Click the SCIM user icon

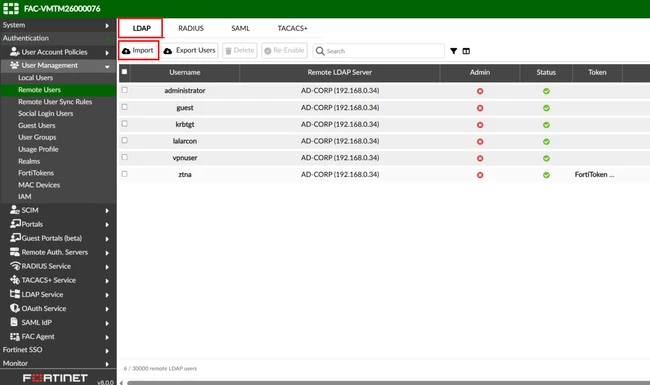click(x=15, y=210)
